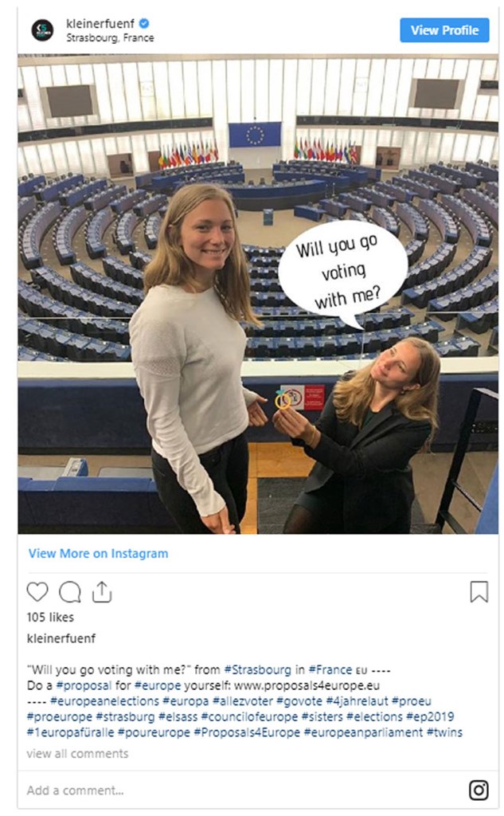Click the kleinerfuenf profile avatar

tap(42, 30)
